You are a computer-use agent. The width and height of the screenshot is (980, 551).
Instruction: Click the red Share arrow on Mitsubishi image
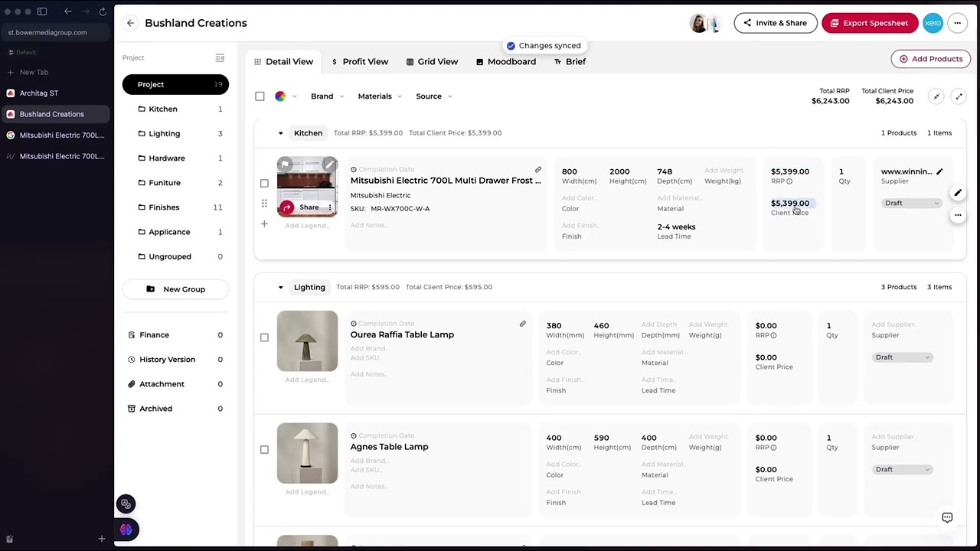(286, 207)
